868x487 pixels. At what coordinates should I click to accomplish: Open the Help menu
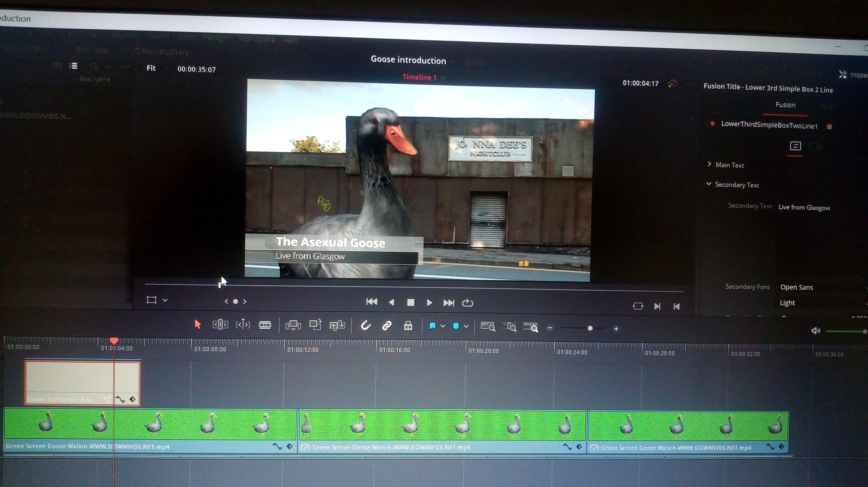290,40
